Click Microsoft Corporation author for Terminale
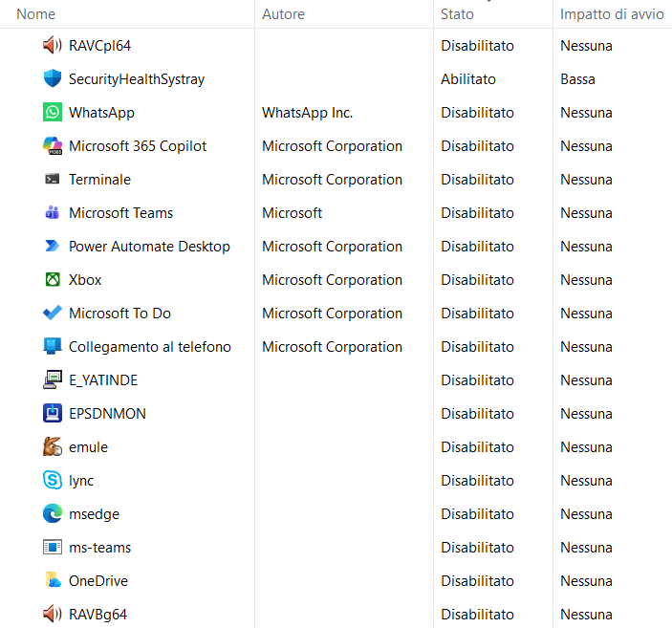The image size is (672, 628). point(332,179)
